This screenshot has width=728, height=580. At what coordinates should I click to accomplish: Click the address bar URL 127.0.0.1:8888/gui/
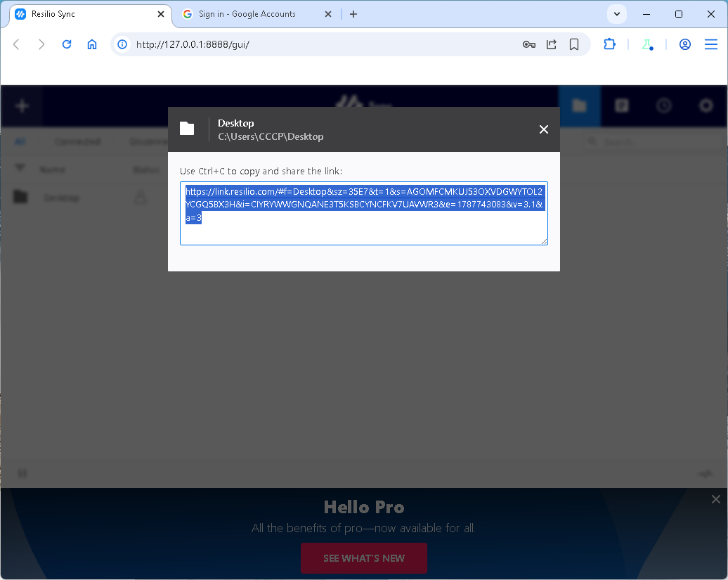193,44
